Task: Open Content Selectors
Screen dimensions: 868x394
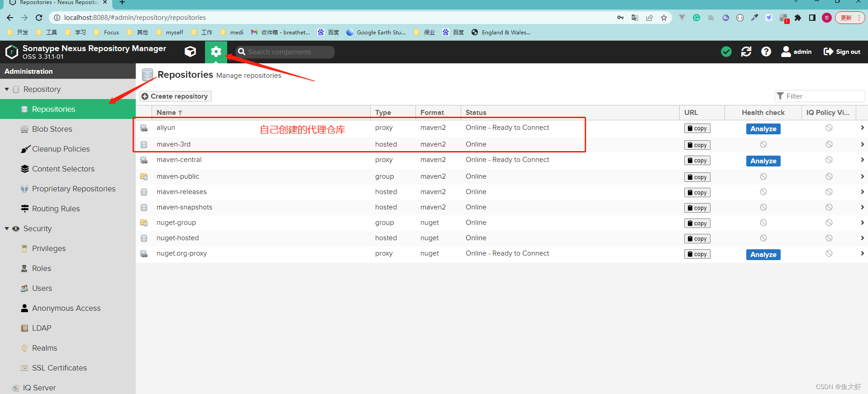Action: (63, 169)
